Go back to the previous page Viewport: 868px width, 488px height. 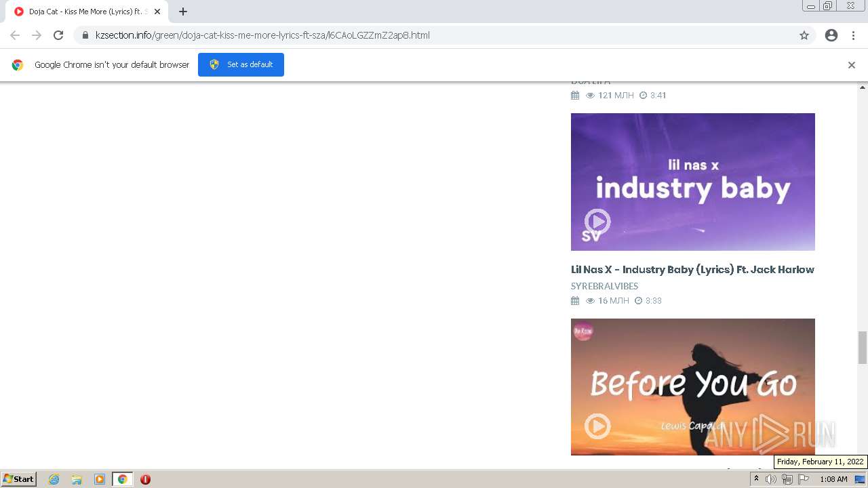click(15, 35)
